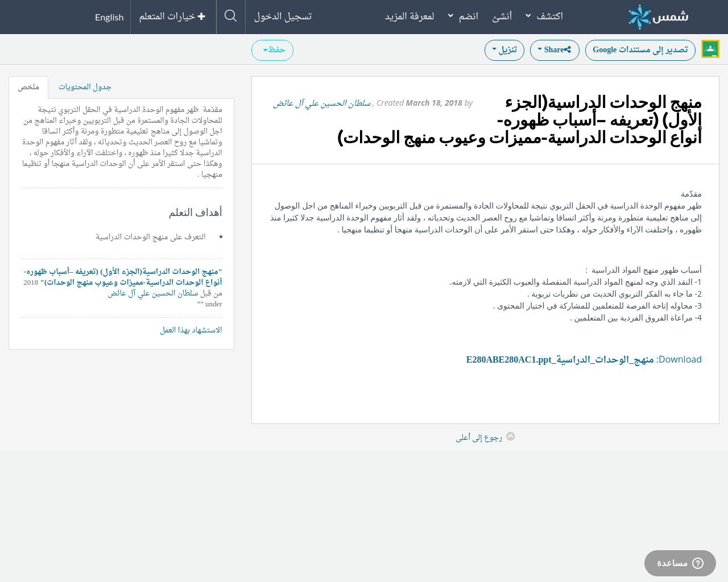Open the مساعدة help button
Viewport: 728px width, 582px height.
point(680,563)
